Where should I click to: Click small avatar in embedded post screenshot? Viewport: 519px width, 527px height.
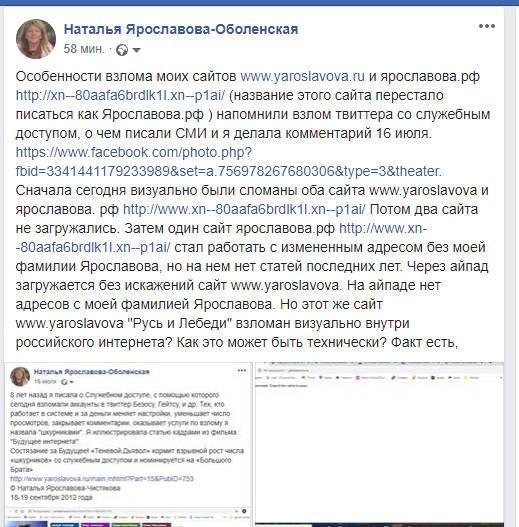coord(20,376)
